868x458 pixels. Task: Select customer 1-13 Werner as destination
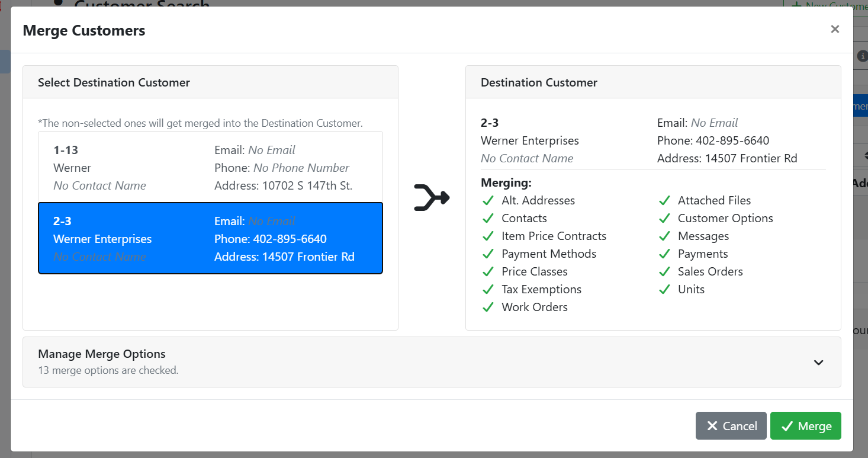(x=210, y=168)
